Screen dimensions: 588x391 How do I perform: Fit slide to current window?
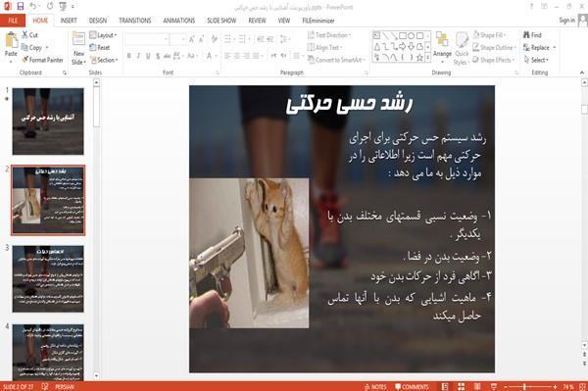click(x=582, y=386)
